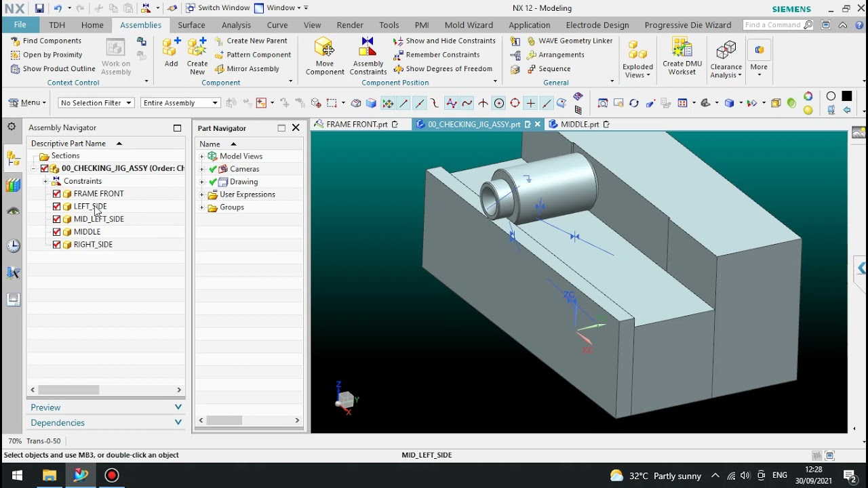The height and width of the screenshot is (488, 868).
Task: Toggle the RIGHT_SIDE component checkbox
Action: pyautogui.click(x=57, y=245)
